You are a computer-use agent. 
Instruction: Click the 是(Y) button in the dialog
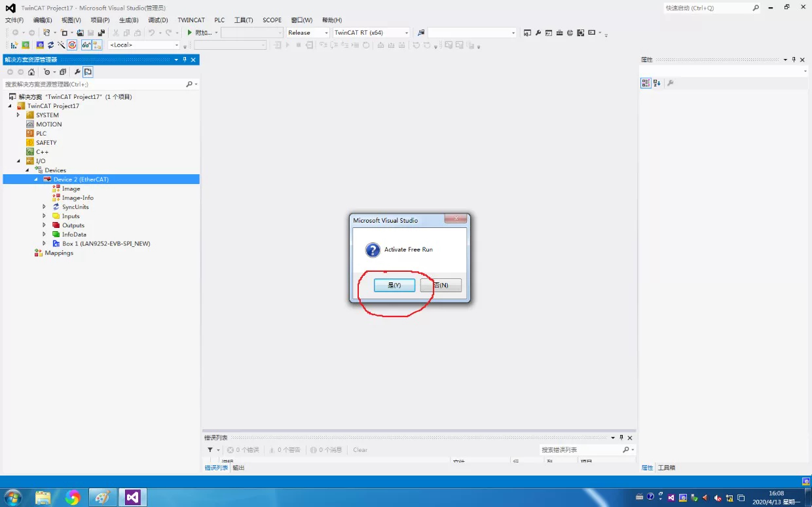coord(394,285)
